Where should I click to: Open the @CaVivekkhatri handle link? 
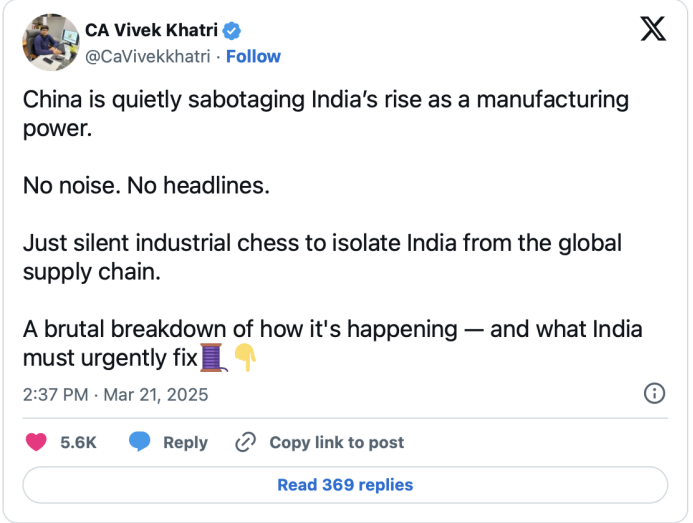coord(148,56)
